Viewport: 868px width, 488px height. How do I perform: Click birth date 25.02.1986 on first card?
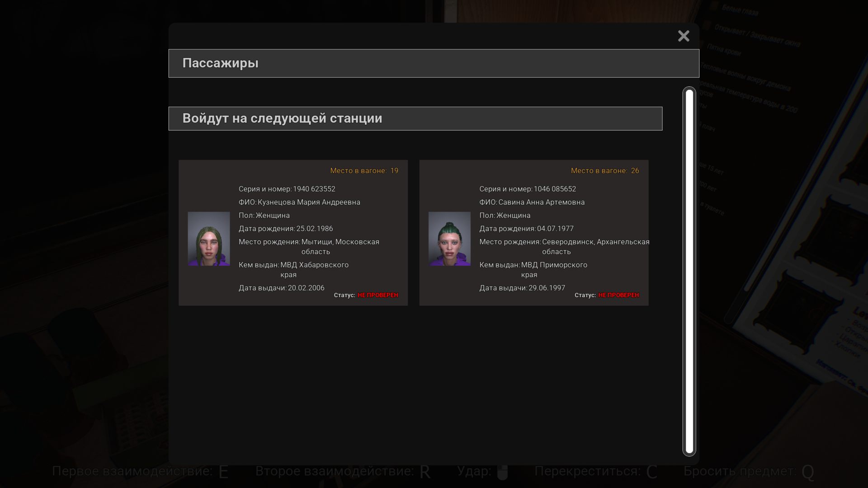pyautogui.click(x=314, y=229)
